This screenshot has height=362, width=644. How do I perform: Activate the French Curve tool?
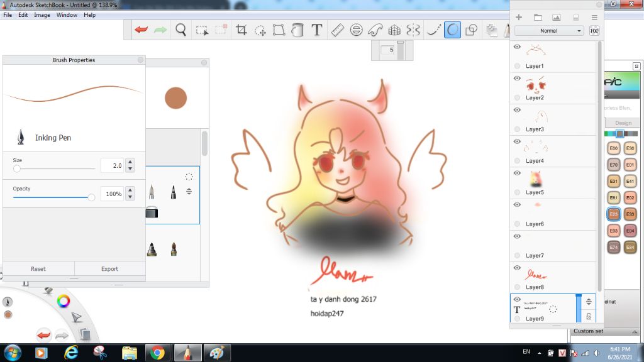point(375,30)
